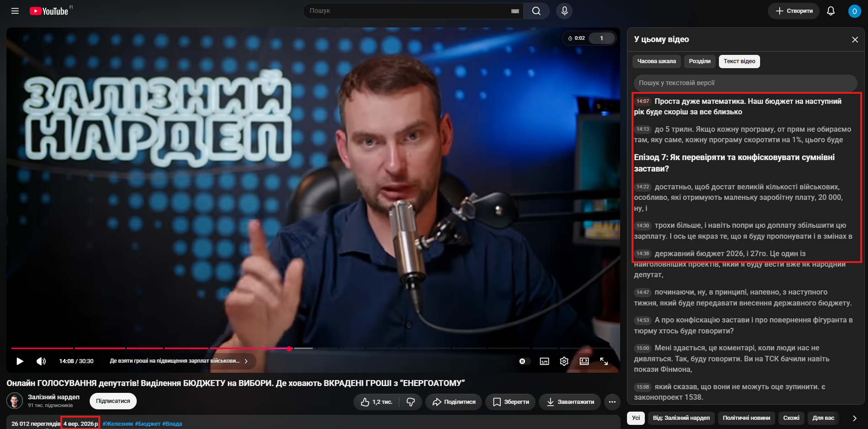868x429 pixels.
Task: Show more chips with right chevron
Action: click(x=854, y=418)
